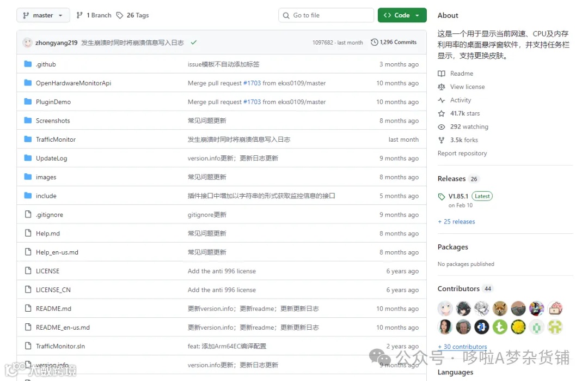Click the release tag icon beside V1.85.1

coord(442,196)
